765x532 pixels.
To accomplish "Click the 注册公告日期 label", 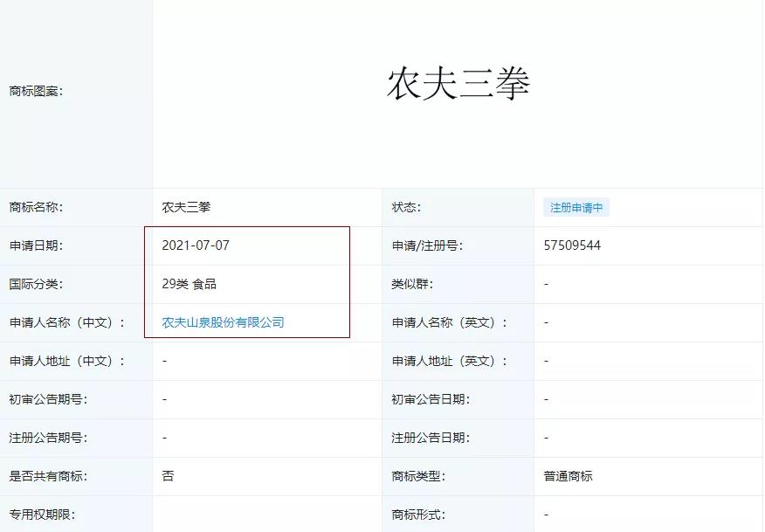I will click(431, 438).
